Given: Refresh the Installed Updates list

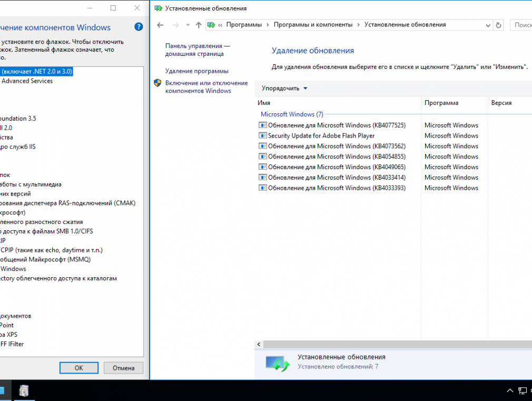Looking at the screenshot, I should [x=498, y=25].
